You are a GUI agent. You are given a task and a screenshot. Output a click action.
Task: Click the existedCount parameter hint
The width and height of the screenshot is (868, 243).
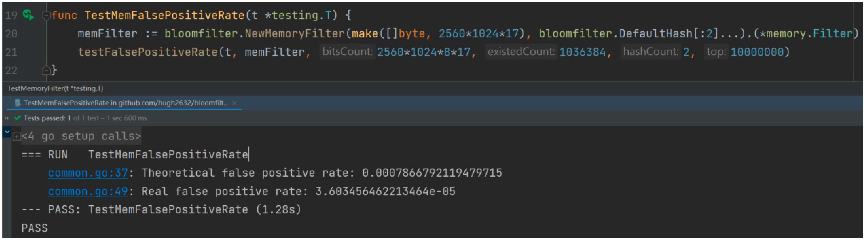point(521,52)
